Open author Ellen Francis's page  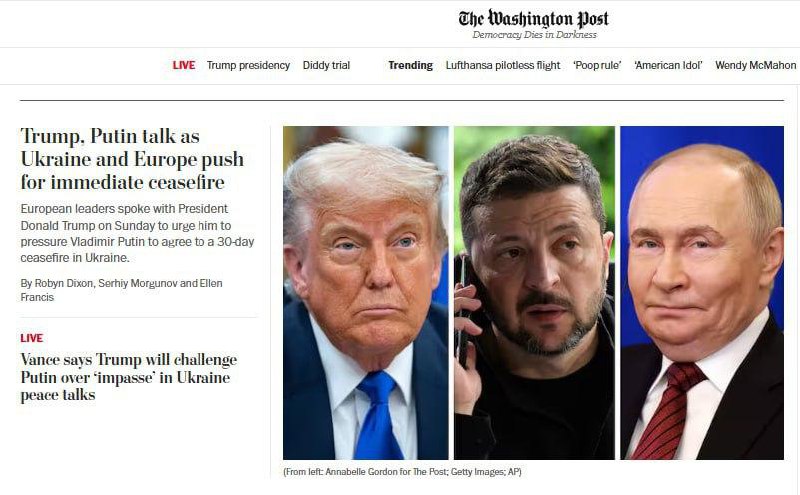point(121,290)
